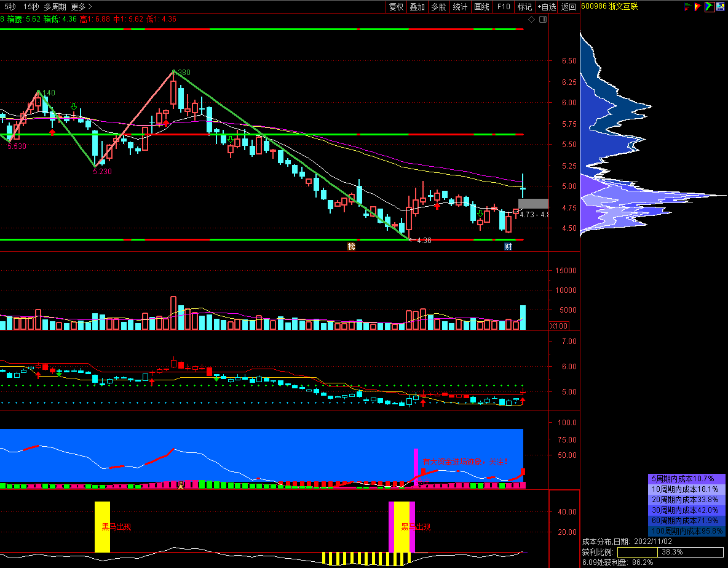
Task: Click the rightmost blue panel icon at top right
Action: 721,7
